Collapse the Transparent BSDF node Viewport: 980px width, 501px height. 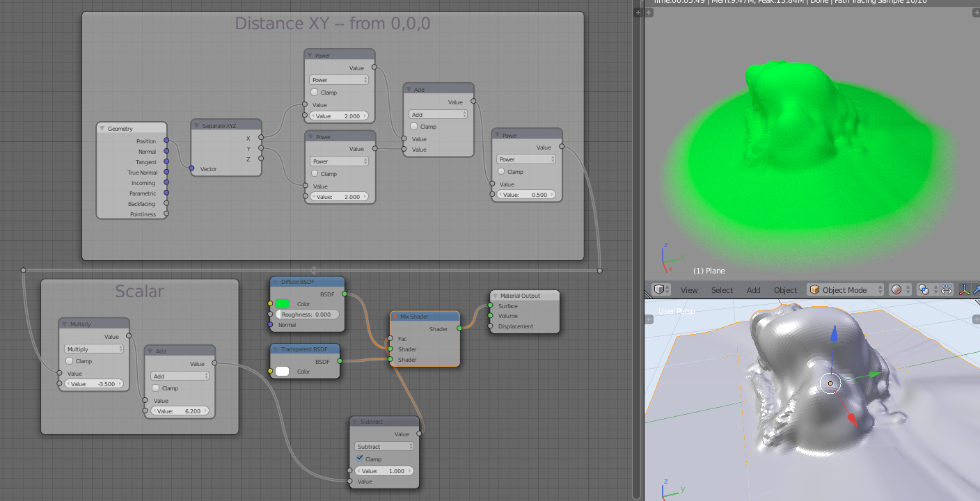point(275,349)
